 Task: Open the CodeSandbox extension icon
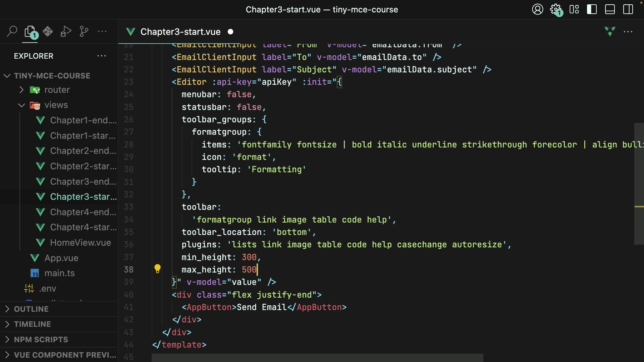point(48,32)
